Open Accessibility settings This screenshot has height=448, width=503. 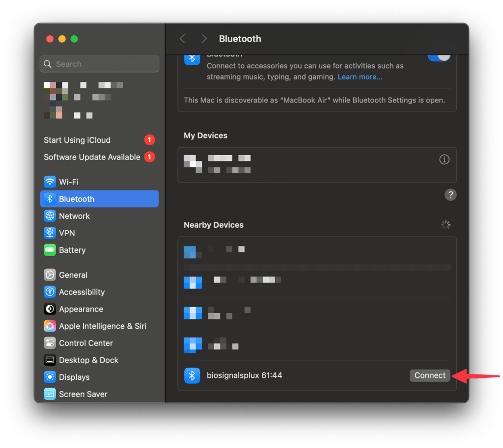(x=99, y=292)
